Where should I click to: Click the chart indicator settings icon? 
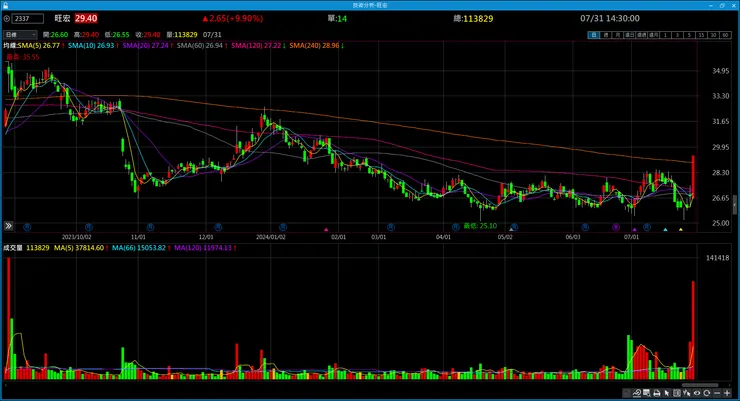coord(637,393)
